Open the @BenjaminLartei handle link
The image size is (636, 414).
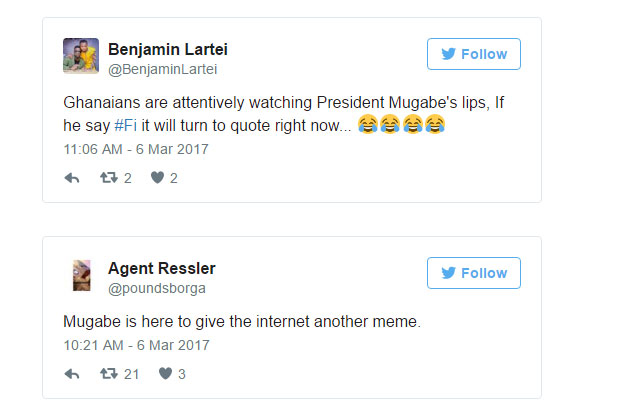(x=162, y=69)
